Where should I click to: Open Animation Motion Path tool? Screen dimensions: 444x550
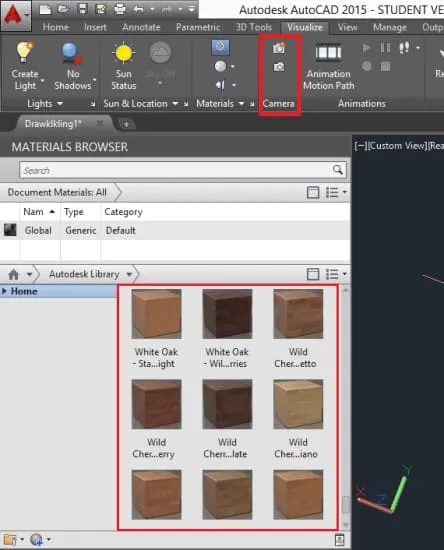click(329, 67)
